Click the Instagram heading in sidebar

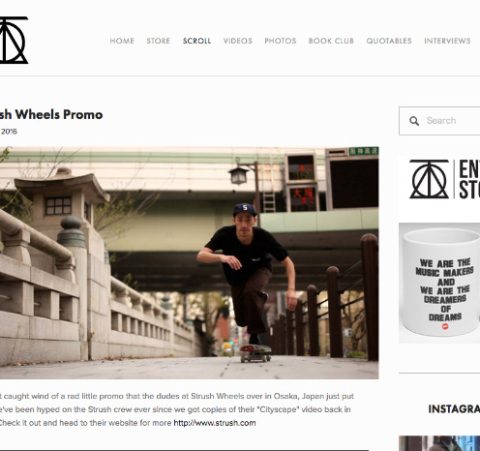(454, 409)
